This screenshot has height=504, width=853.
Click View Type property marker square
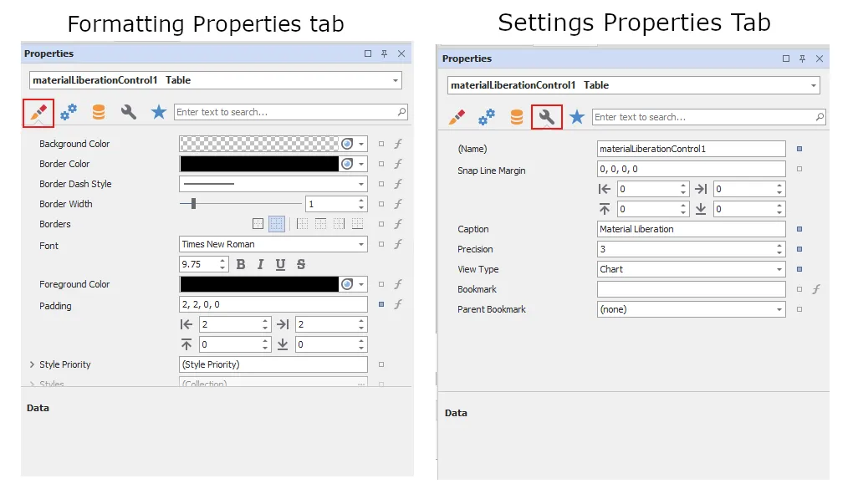(799, 269)
